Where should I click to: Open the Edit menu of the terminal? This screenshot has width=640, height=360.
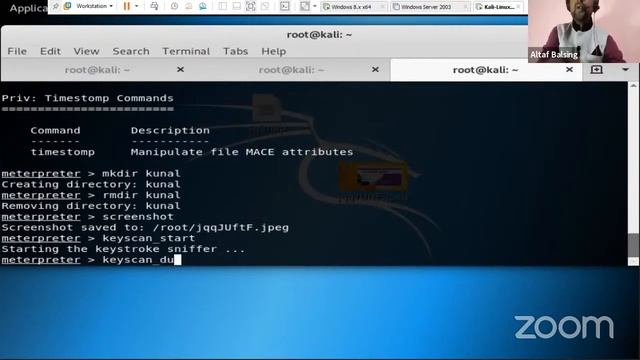[50, 51]
